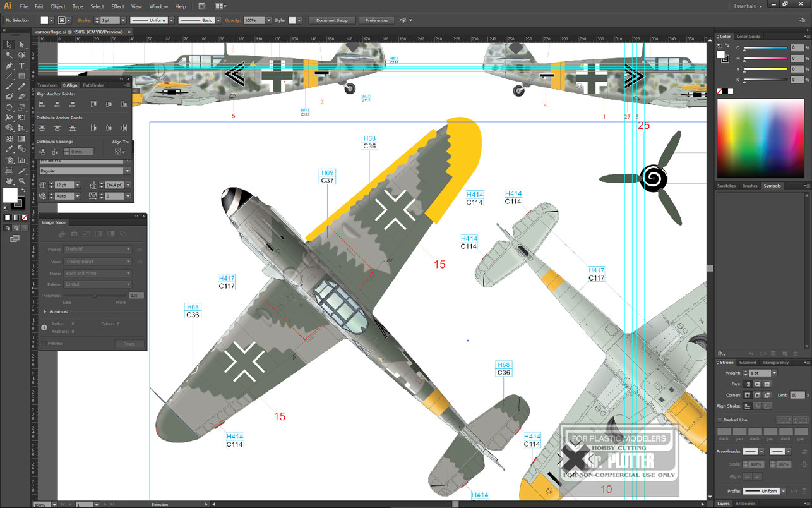This screenshot has width=812, height=508.
Task: Select the Eraser tool
Action: pos(21,95)
